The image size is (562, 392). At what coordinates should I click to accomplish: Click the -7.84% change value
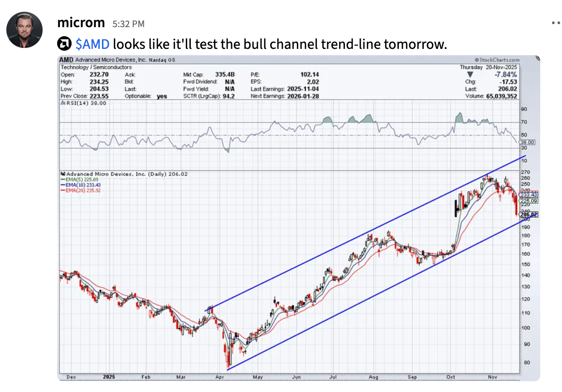[x=505, y=75]
